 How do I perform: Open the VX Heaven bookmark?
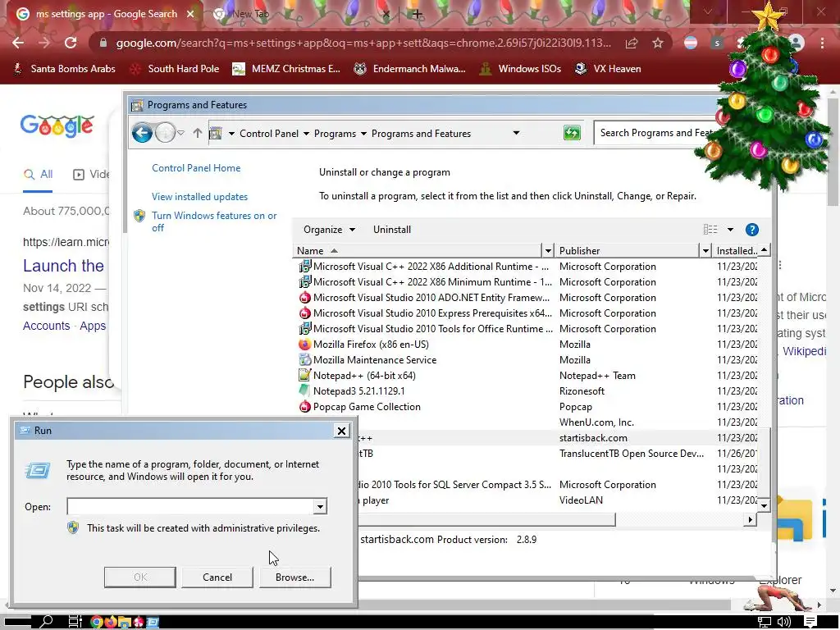pos(608,69)
